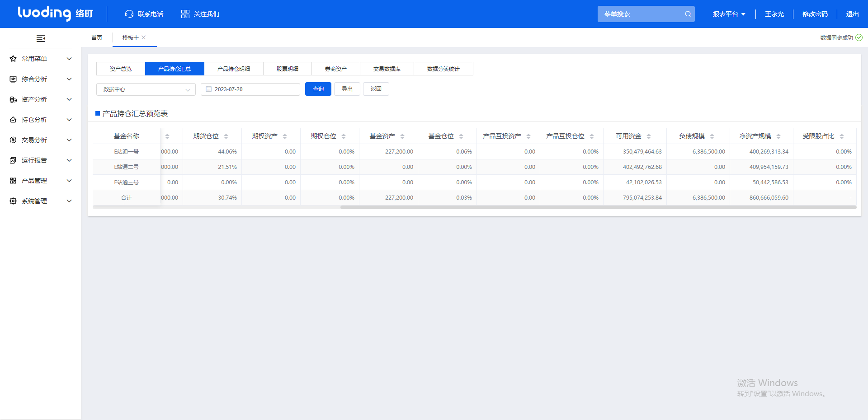The image size is (868, 420).
Task: Sort by 期权仓位 column
Action: coord(344,136)
